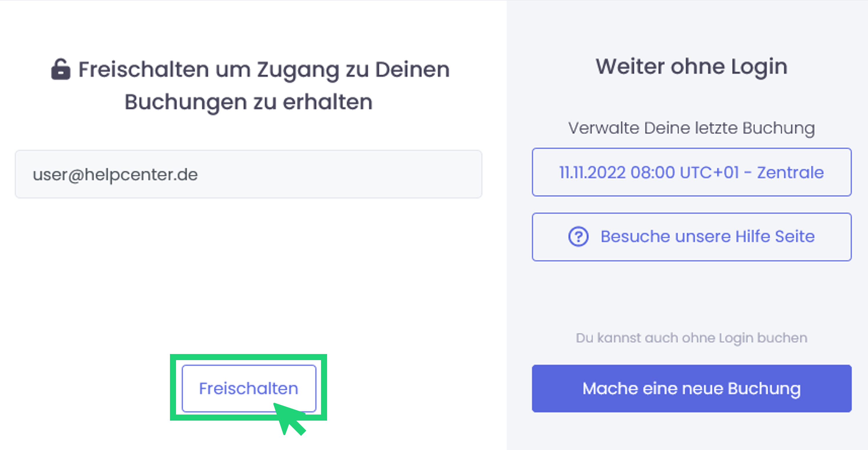868x450 pixels.
Task: Click the question mark circle icon
Action: coord(578,236)
